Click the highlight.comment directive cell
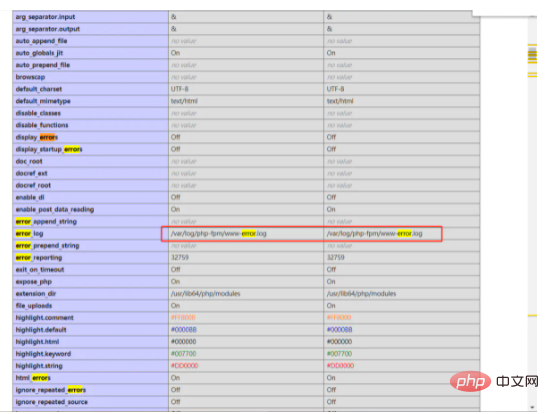Image resolution: width=549 pixels, height=414 pixels. pyautogui.click(x=90, y=318)
